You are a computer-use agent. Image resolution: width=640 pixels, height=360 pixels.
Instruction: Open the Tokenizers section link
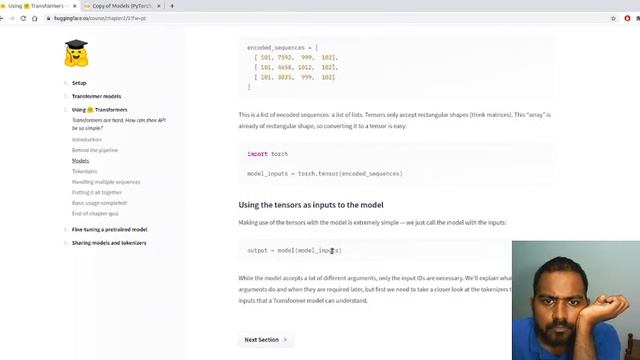(x=84, y=171)
